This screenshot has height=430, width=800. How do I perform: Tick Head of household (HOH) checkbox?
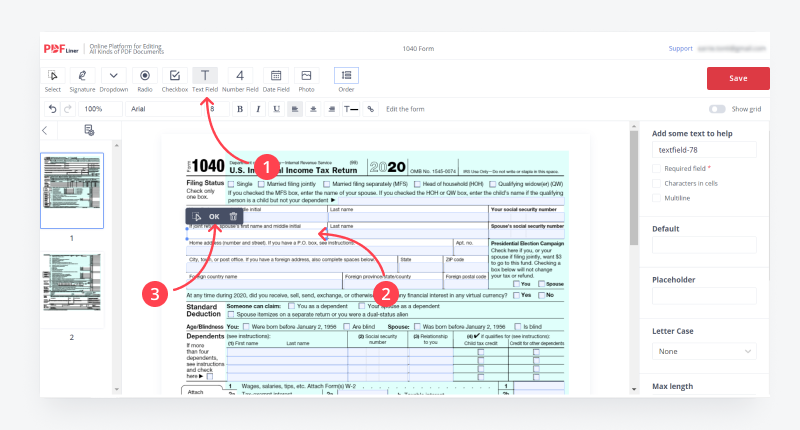tap(417, 184)
